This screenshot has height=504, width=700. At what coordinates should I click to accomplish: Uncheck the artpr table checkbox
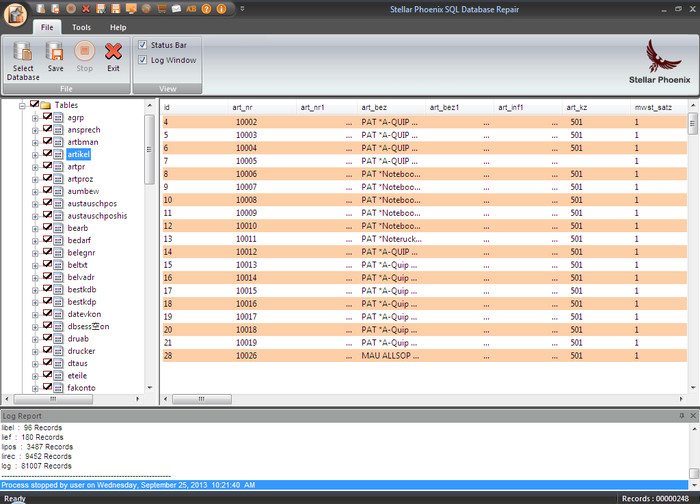[x=47, y=165]
